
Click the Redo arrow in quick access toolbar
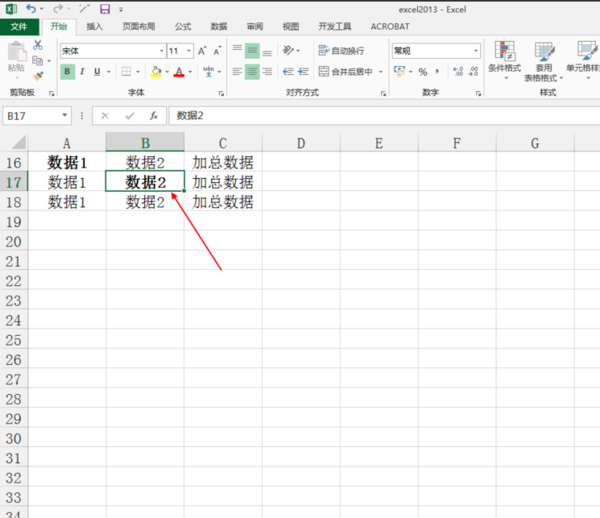coord(58,9)
